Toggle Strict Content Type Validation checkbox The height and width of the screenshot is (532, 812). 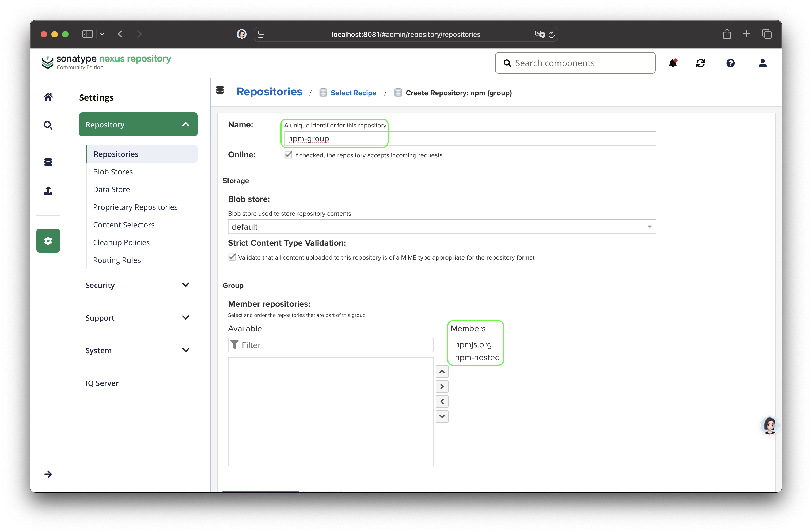232,257
